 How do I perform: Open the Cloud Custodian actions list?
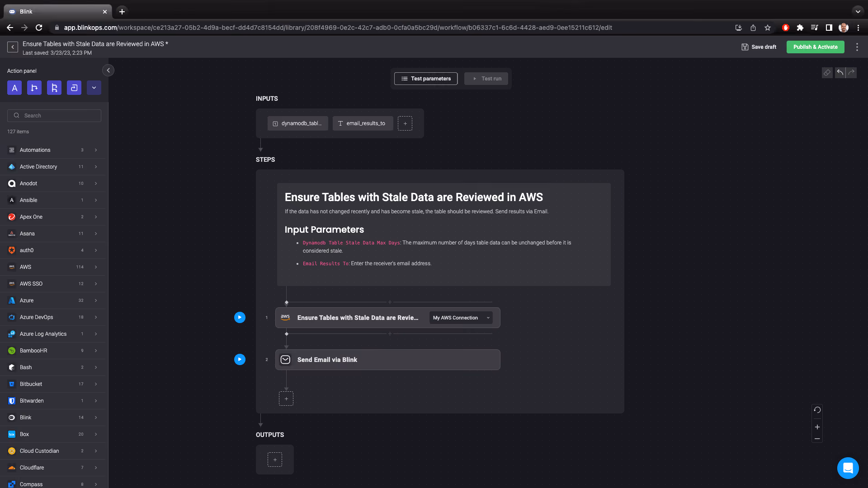52,451
